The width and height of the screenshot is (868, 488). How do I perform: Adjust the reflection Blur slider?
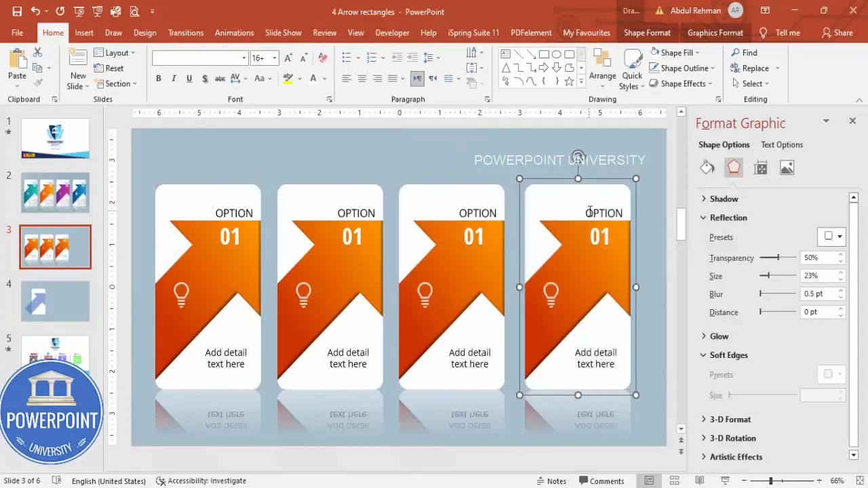(778, 293)
